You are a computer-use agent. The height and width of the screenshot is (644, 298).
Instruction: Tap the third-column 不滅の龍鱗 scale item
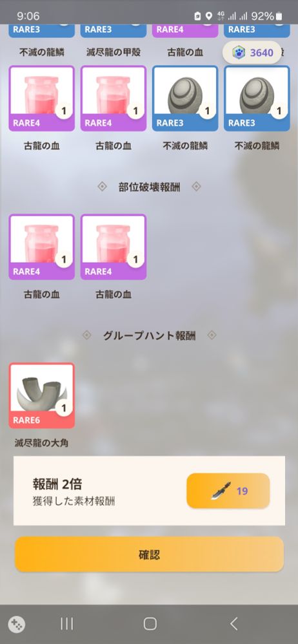pyautogui.click(x=185, y=98)
